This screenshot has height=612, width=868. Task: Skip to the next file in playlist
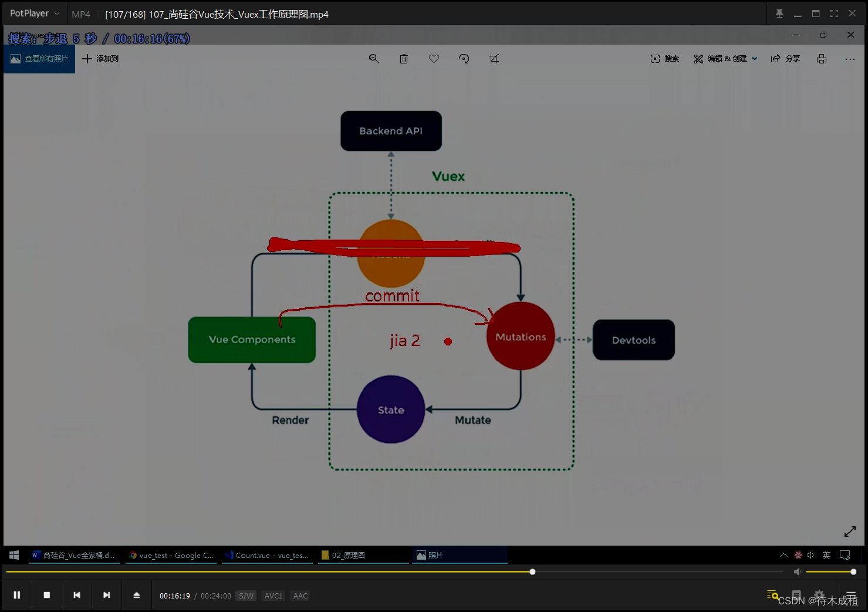click(x=107, y=595)
